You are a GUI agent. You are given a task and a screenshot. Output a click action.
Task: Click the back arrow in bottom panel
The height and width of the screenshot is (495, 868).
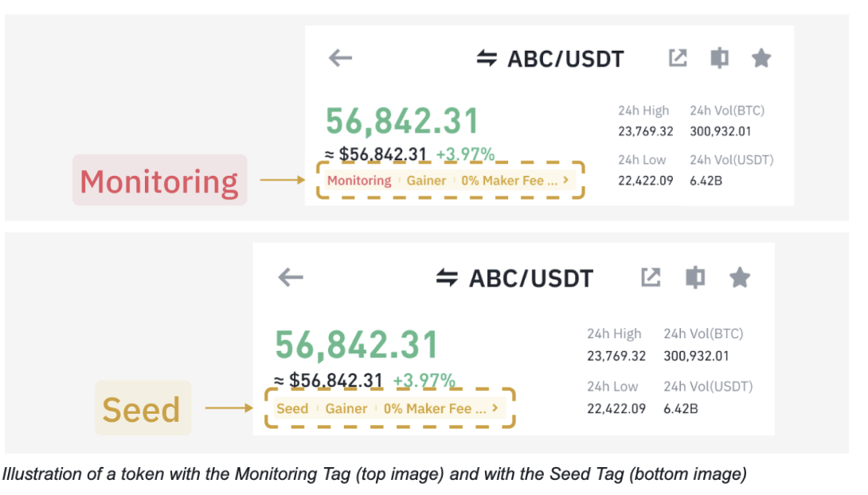click(x=291, y=277)
